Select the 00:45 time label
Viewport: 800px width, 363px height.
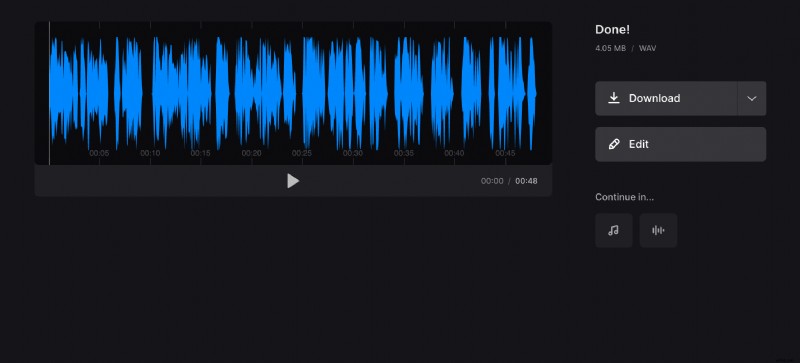click(505, 153)
